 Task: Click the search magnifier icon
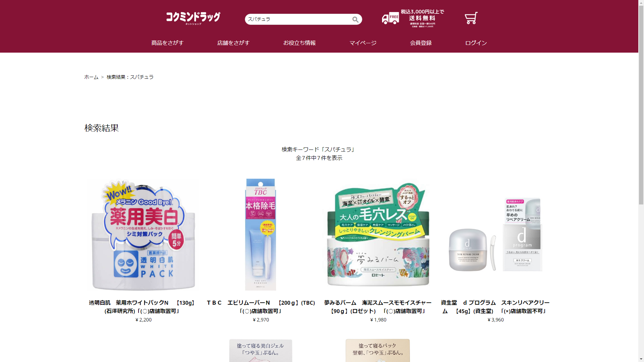tap(355, 19)
